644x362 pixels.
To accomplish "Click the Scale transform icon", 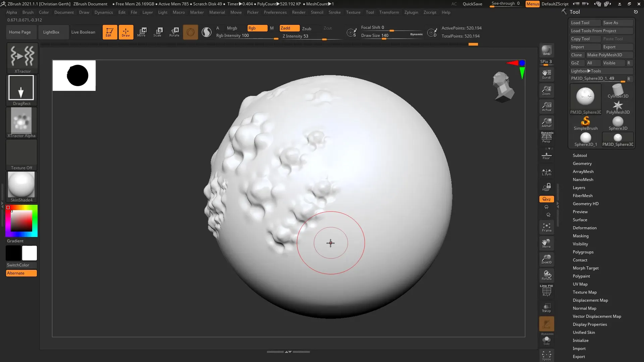I will [158, 32].
